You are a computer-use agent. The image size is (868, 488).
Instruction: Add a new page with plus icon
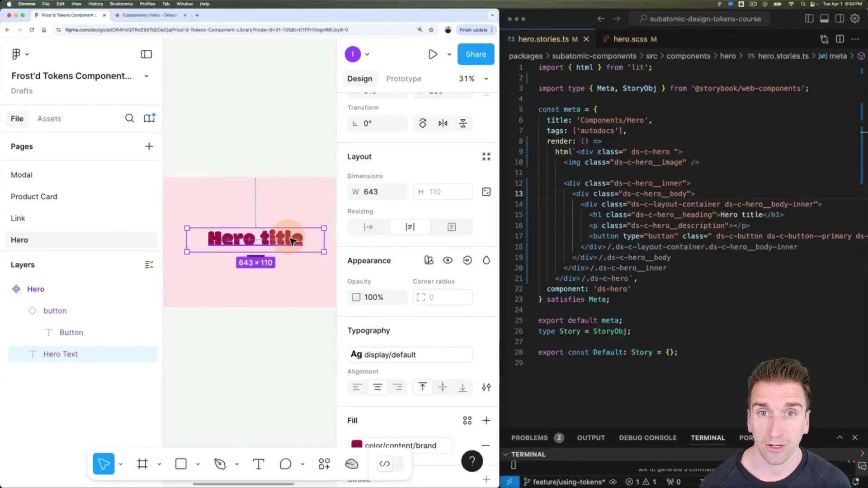149,146
